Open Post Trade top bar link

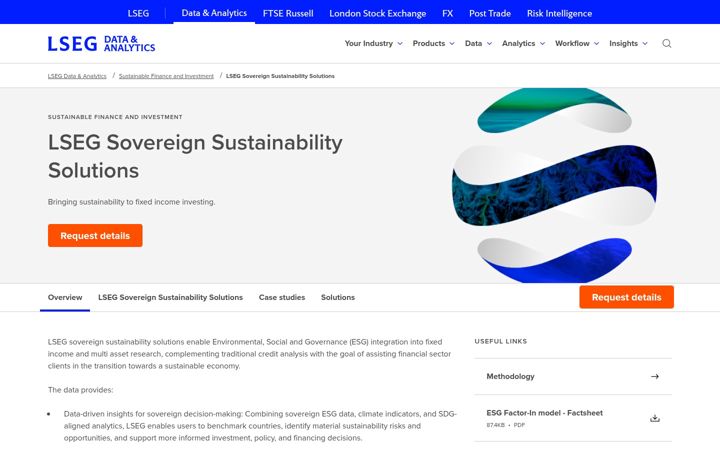coord(489,13)
